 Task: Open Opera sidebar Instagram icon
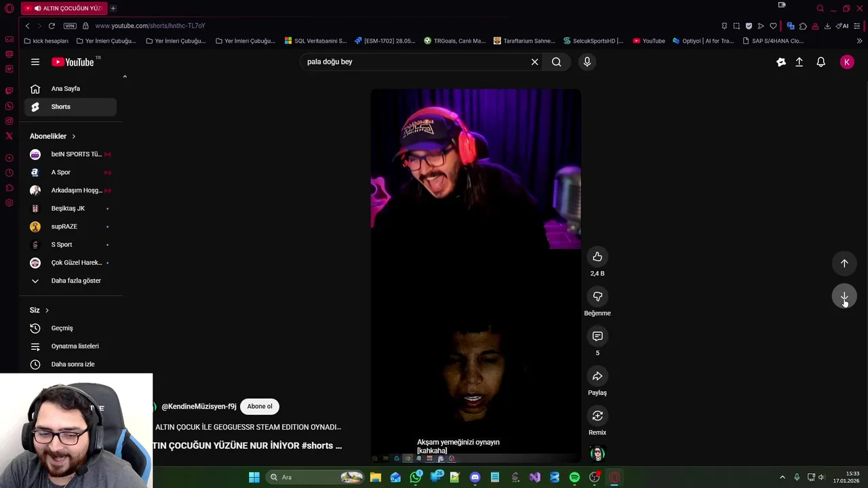coord(9,121)
